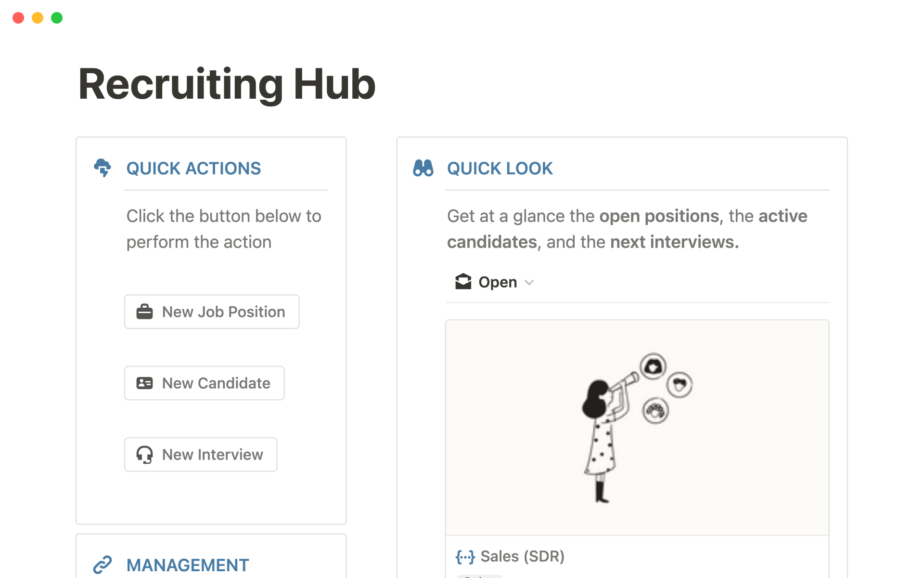Expand the Open view chevron dropdown

click(529, 282)
